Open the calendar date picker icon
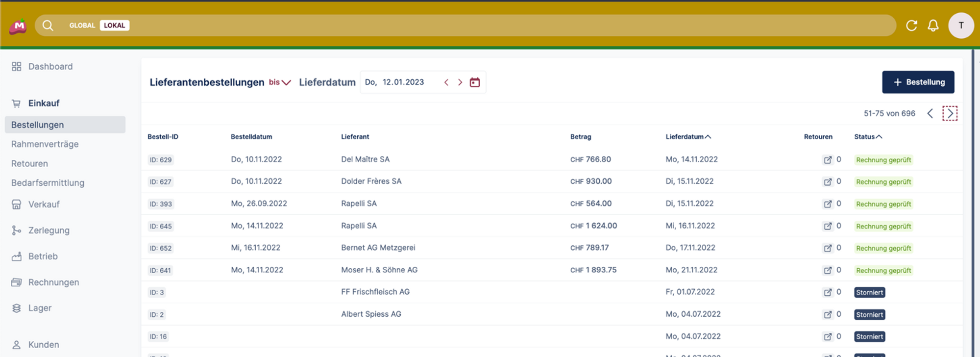Viewport: 980px width, 357px height. click(x=474, y=82)
